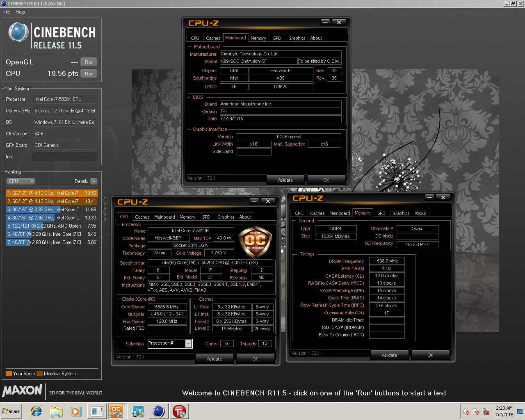Open SPD tab in CPU window
525x420 pixels.
point(206,217)
